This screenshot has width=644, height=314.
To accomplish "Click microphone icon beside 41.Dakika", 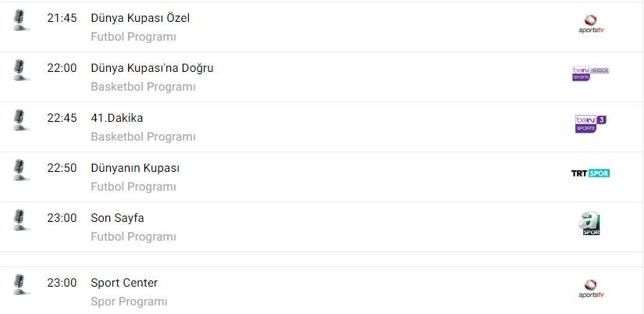I will tap(21, 120).
